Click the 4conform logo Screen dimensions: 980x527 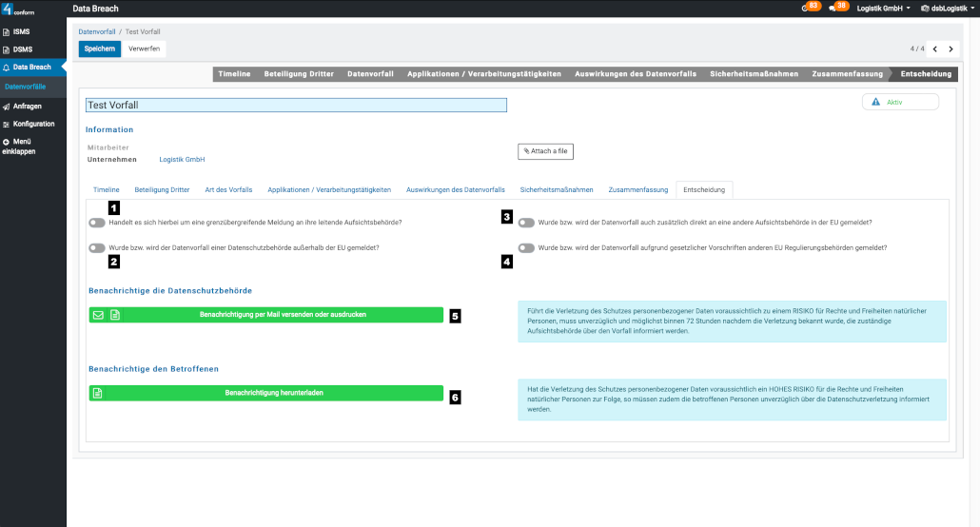[x=19, y=9]
